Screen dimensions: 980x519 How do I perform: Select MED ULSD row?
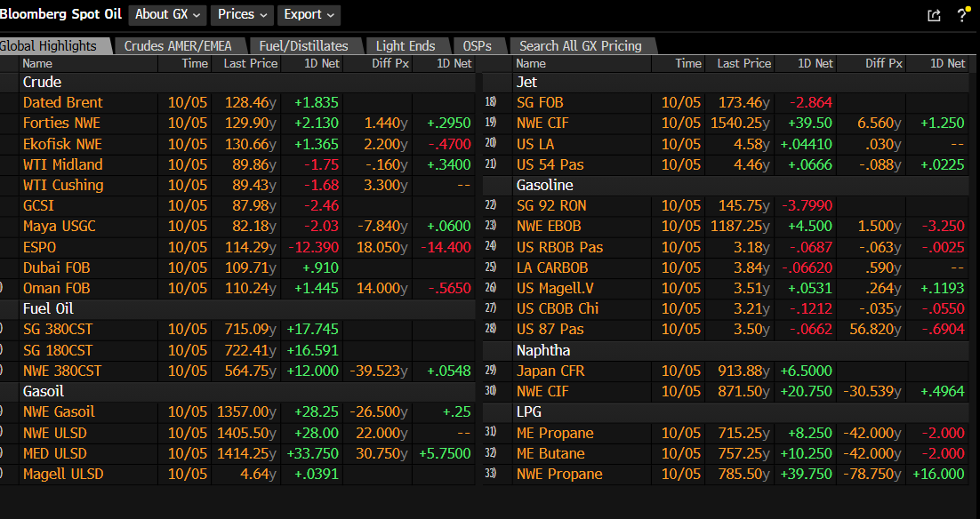click(x=237, y=453)
